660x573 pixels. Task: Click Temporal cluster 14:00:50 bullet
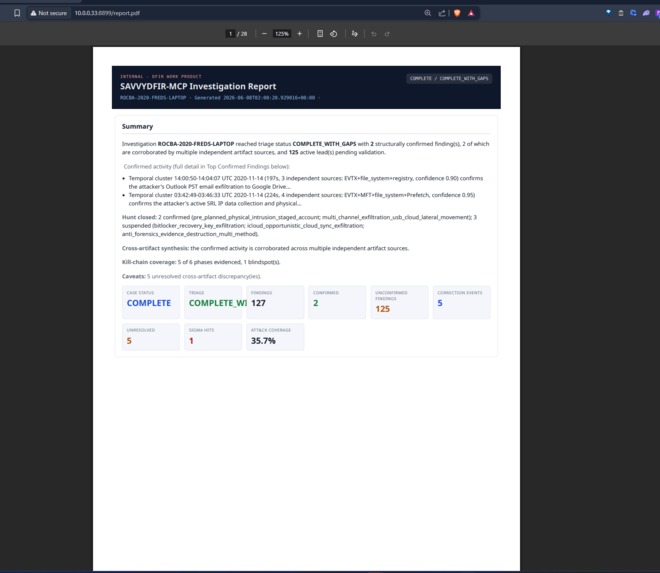point(306,182)
